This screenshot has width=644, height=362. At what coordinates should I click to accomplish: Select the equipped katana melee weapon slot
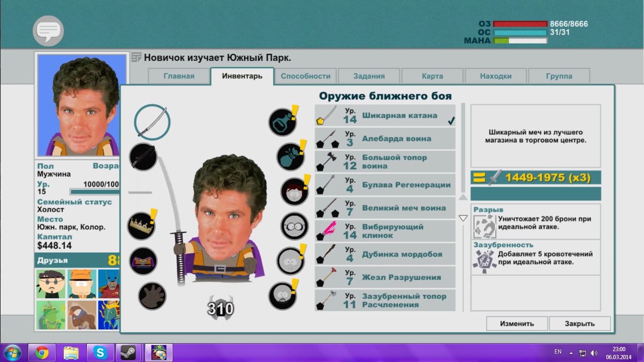(x=152, y=122)
